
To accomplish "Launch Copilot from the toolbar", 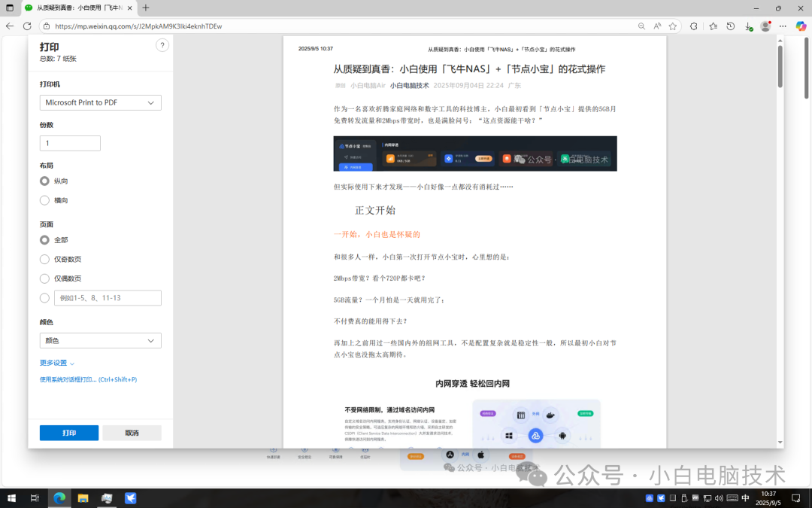I will pyautogui.click(x=801, y=26).
